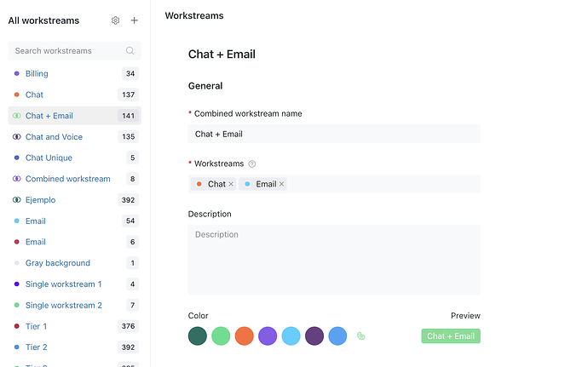Open the Gray background workstream

57,263
